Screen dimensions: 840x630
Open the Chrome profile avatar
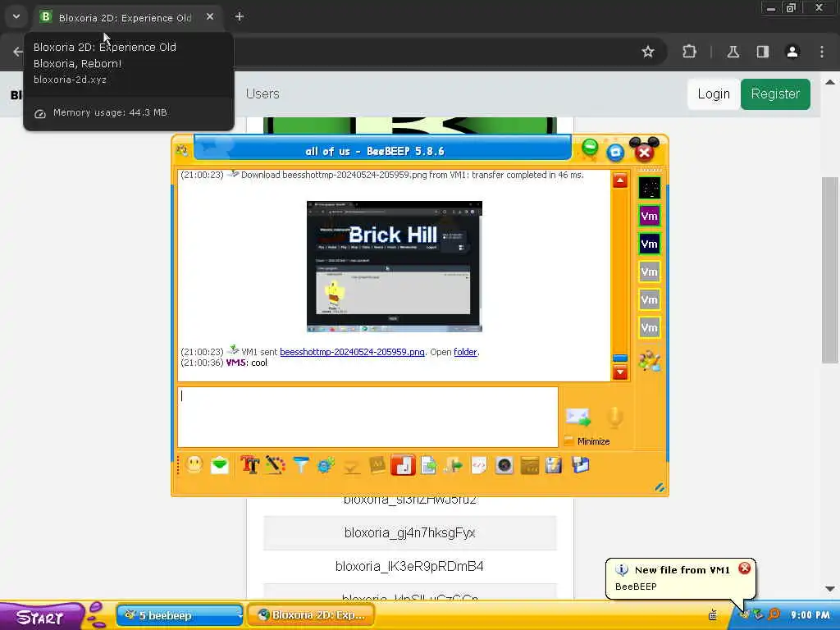coord(792,52)
